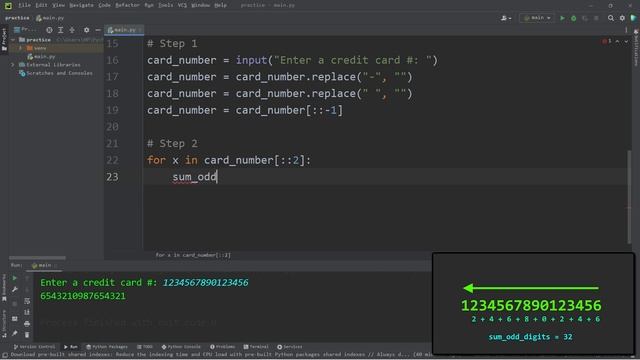Open the Window menu

coord(200,5)
